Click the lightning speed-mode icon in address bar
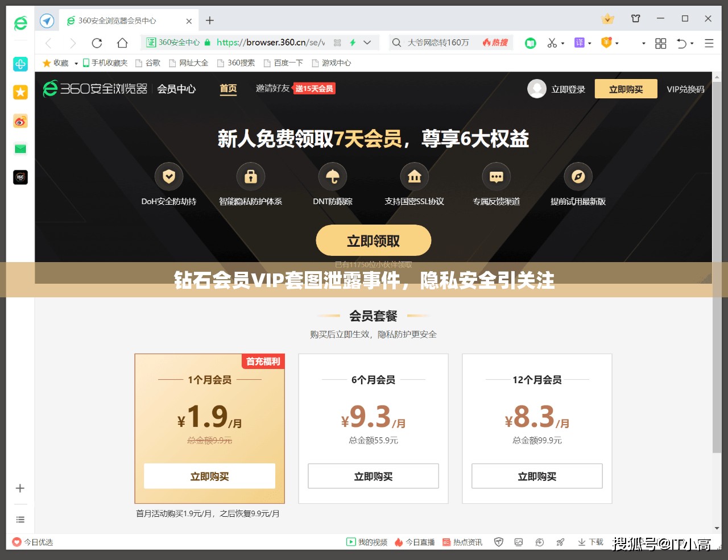728x560 pixels. [353, 43]
